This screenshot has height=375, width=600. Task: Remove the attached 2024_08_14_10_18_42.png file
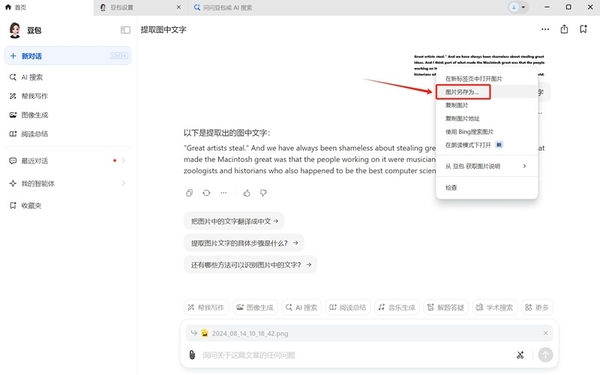(x=545, y=333)
